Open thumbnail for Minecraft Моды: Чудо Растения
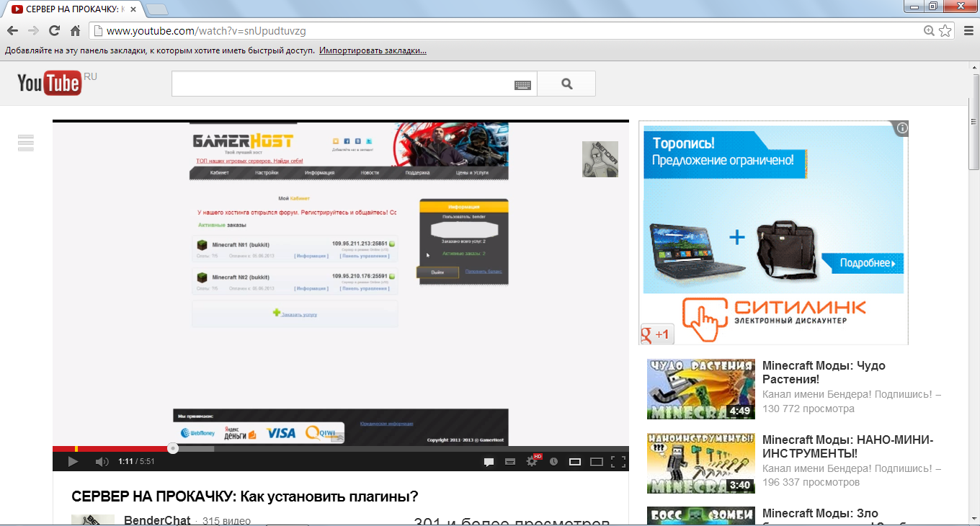980x526 pixels. (x=701, y=389)
